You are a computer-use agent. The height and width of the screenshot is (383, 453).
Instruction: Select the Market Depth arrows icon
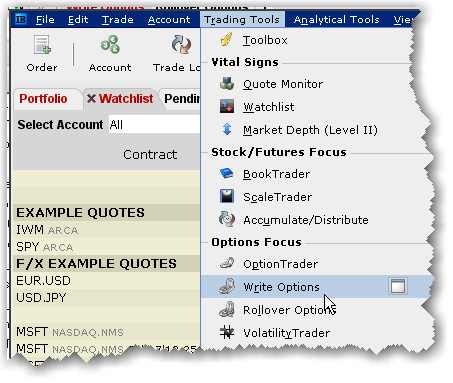pos(227,129)
